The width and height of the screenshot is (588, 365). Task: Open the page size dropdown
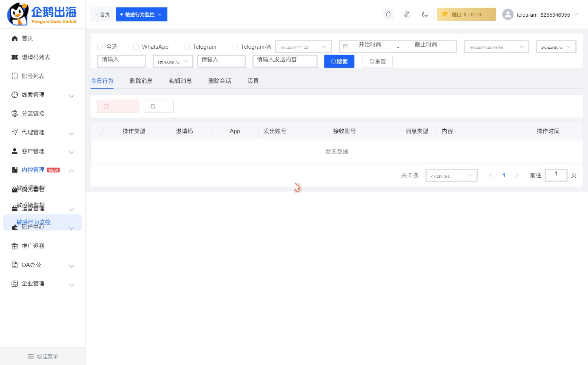[x=451, y=175]
